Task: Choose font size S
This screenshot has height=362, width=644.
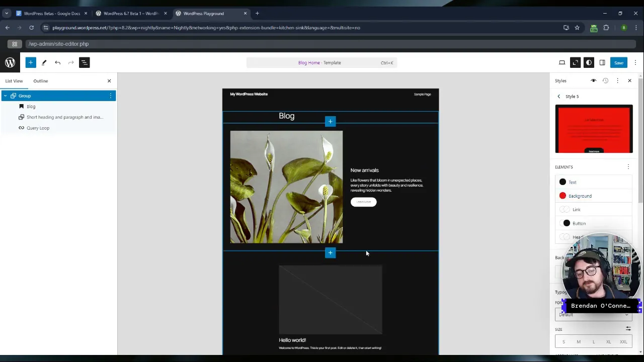Action: point(563,342)
